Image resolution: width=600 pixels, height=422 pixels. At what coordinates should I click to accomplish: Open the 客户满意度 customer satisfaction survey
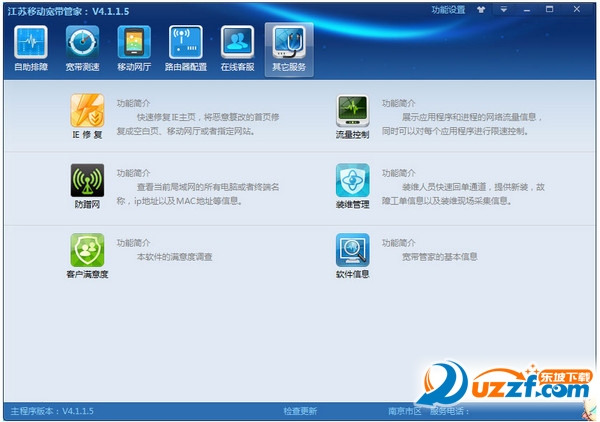(x=87, y=256)
